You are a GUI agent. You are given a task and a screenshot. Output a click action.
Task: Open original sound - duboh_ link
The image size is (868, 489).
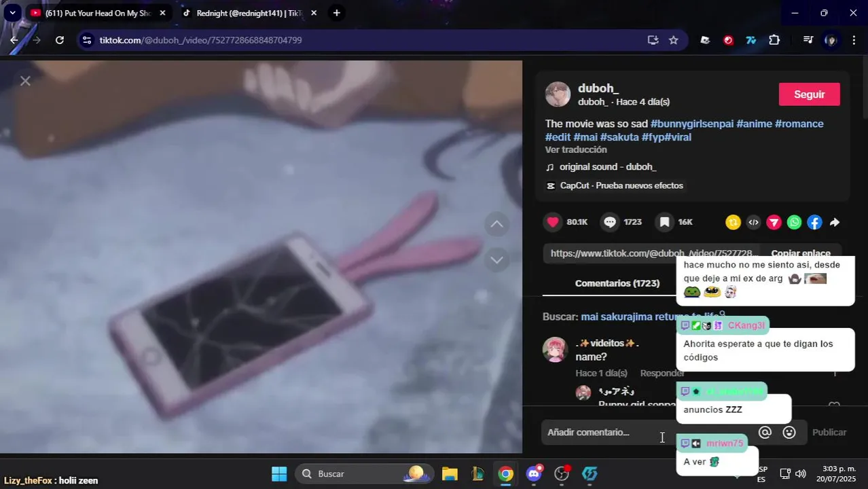(608, 167)
